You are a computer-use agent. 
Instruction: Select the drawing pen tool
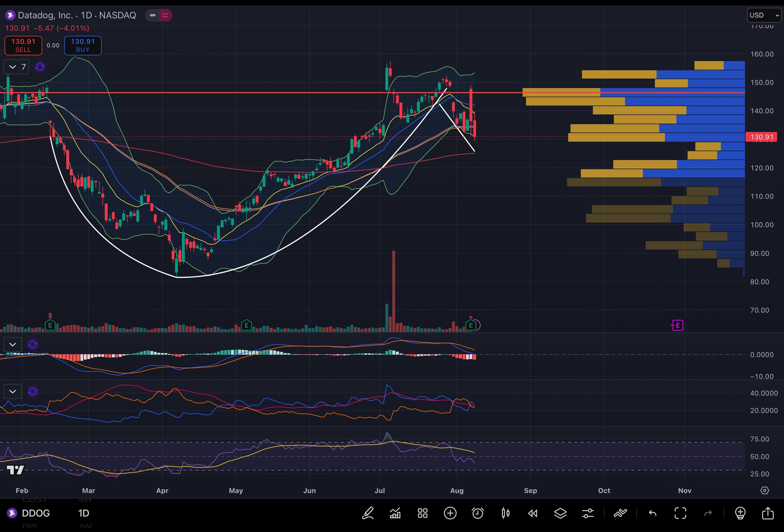(368, 513)
